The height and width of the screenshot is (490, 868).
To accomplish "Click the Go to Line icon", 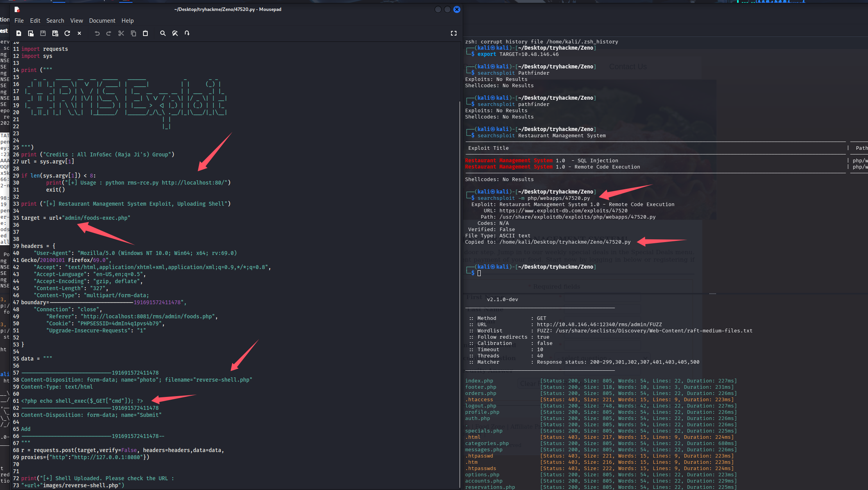I will coord(187,33).
